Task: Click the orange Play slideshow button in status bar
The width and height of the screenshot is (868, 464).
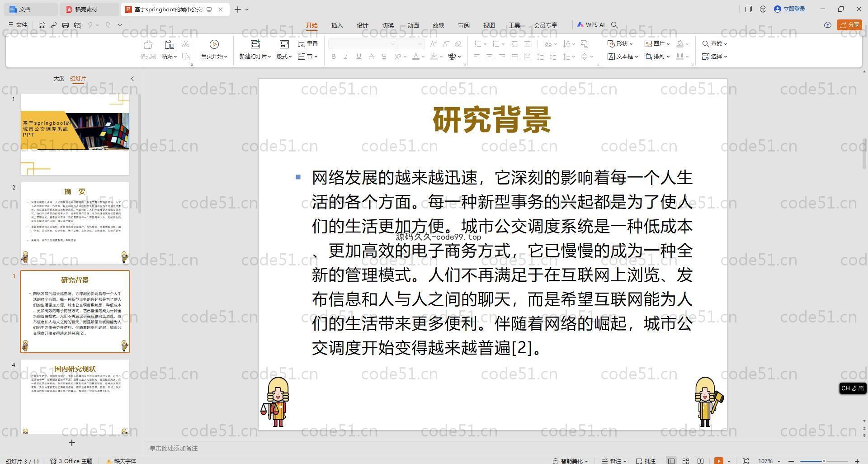Action: pos(718,461)
